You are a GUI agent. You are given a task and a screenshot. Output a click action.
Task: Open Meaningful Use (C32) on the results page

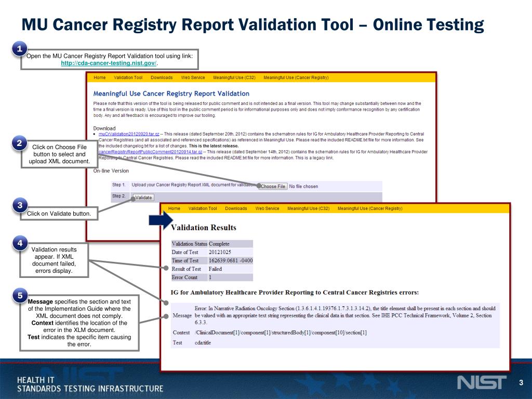[309, 208]
